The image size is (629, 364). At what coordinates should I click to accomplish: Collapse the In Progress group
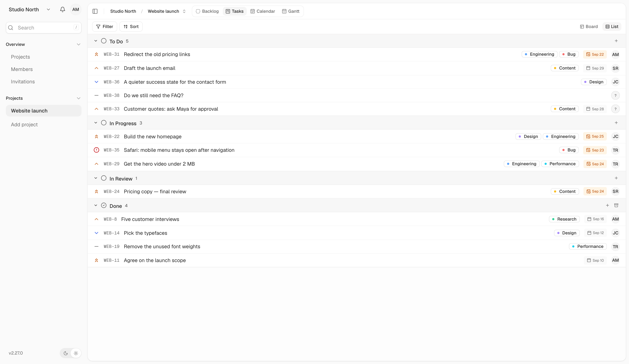point(96,123)
